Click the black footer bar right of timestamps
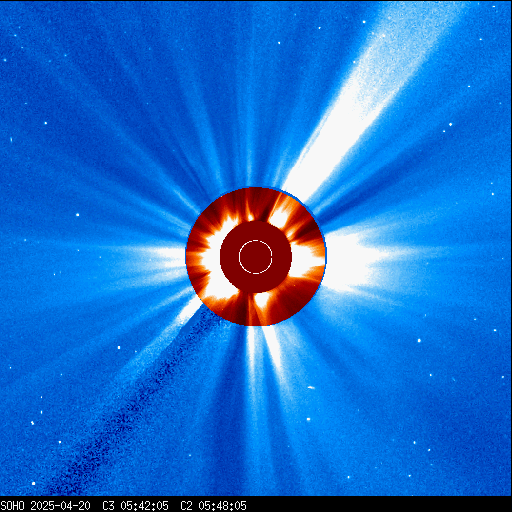The image size is (512, 512). [380, 506]
